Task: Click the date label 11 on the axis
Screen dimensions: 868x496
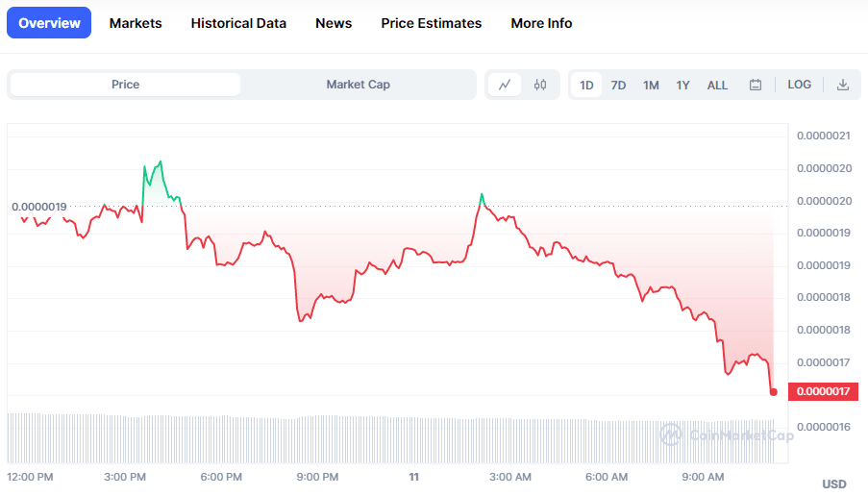Action: (413, 477)
